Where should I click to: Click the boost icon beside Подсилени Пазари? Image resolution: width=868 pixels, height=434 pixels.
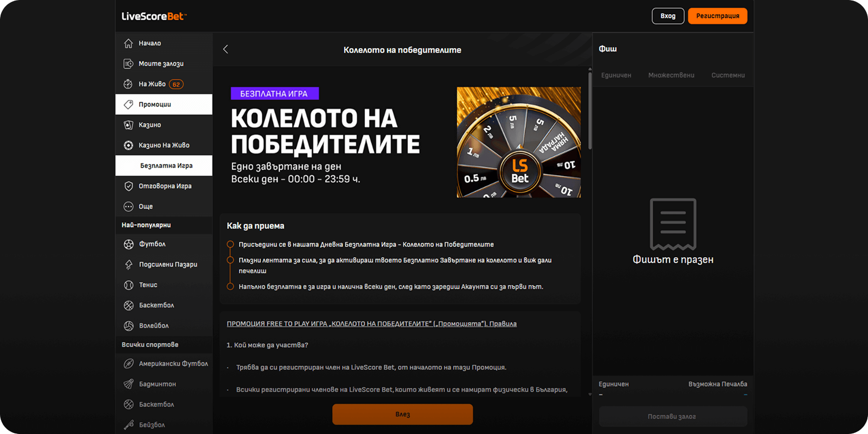point(129,264)
